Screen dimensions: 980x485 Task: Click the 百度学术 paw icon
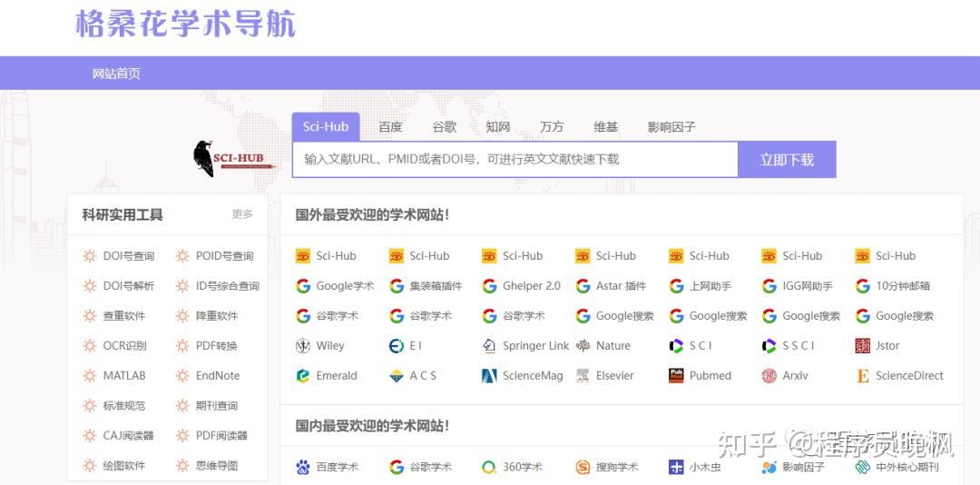[303, 467]
